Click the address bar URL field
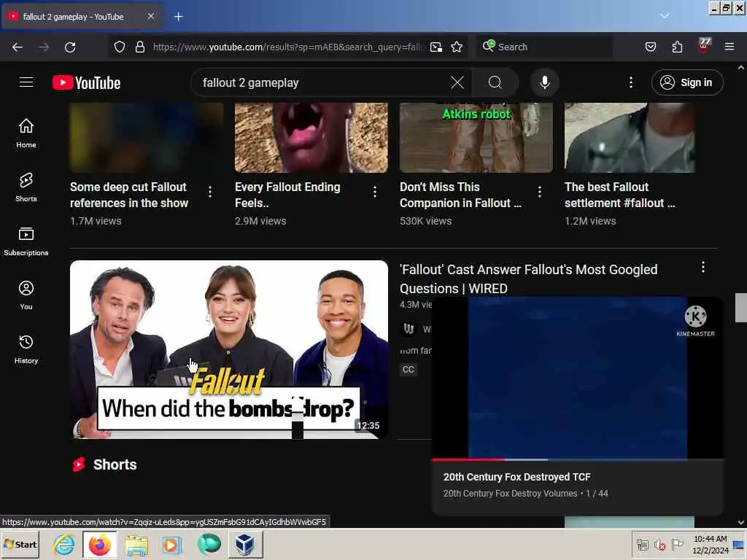This screenshot has height=560, width=747. pos(287,47)
